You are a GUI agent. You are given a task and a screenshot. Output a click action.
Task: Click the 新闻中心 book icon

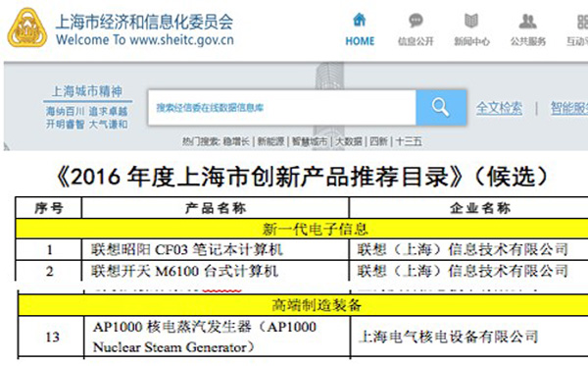coord(471,21)
